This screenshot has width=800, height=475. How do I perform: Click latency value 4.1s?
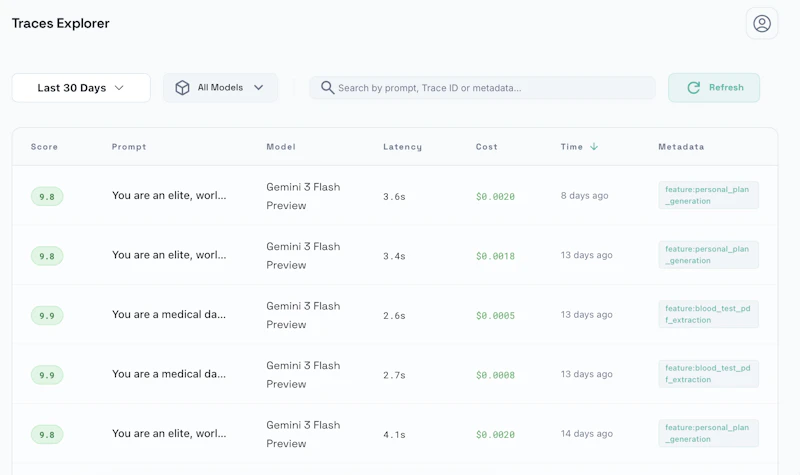(394, 435)
